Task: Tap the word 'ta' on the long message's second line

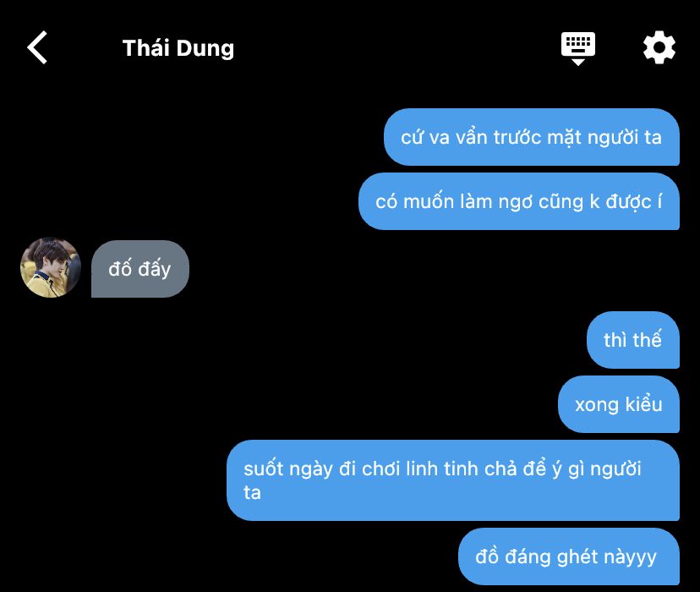Action: pyautogui.click(x=252, y=493)
